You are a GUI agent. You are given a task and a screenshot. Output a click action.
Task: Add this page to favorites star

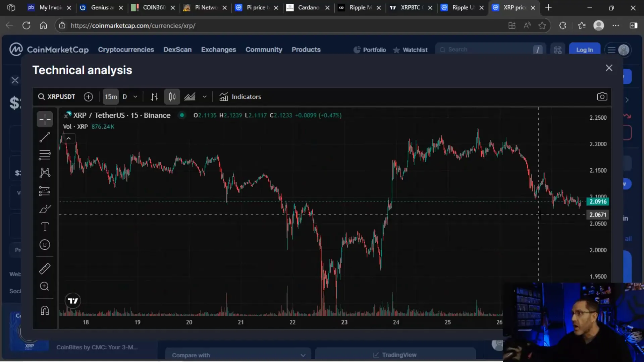pos(542,25)
